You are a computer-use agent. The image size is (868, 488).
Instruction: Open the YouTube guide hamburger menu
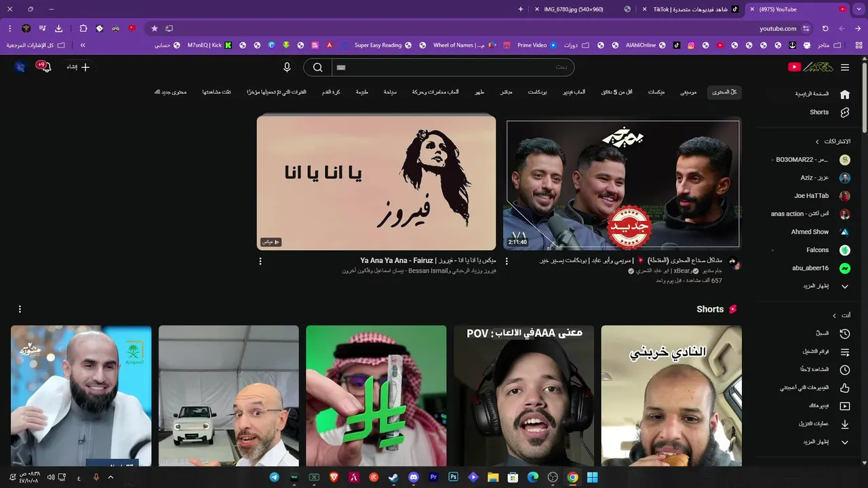(845, 67)
